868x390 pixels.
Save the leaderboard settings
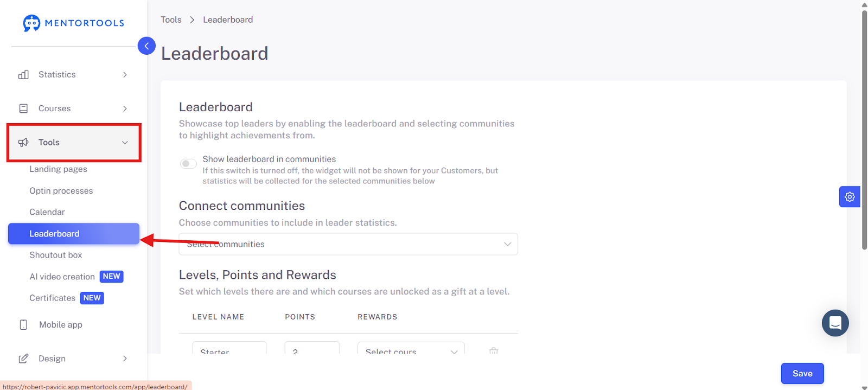click(x=802, y=373)
